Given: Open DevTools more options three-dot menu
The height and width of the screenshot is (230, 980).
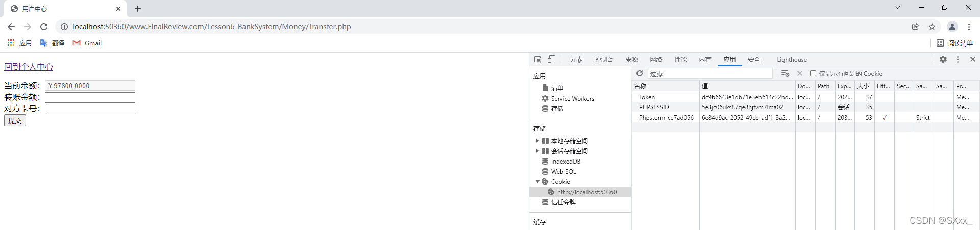Looking at the screenshot, I should coord(958,60).
